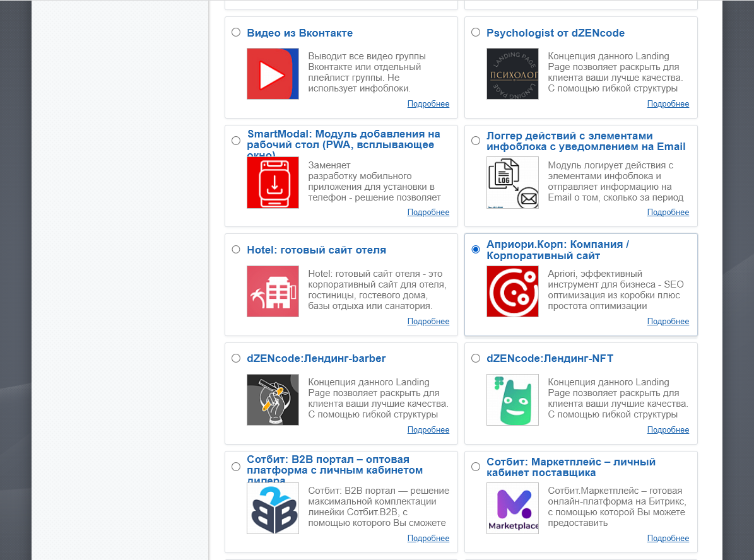Click the dZENcode:Лендинг-barber title
This screenshot has height=560, width=754.
(x=316, y=359)
